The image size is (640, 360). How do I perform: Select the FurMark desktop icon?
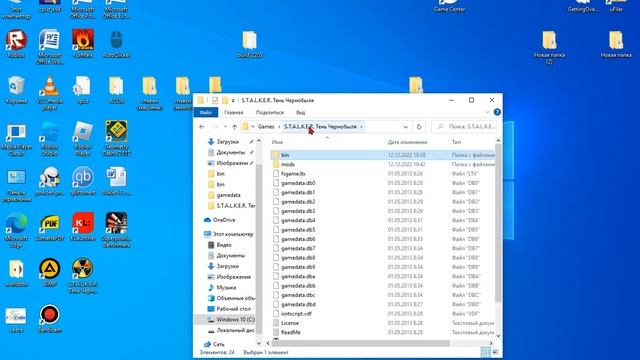click(83, 43)
